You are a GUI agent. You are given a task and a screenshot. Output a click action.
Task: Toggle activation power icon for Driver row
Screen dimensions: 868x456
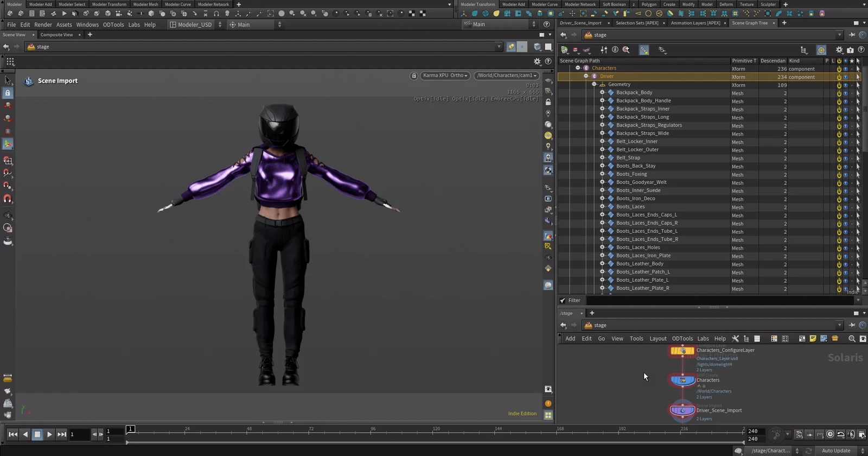[x=839, y=77]
